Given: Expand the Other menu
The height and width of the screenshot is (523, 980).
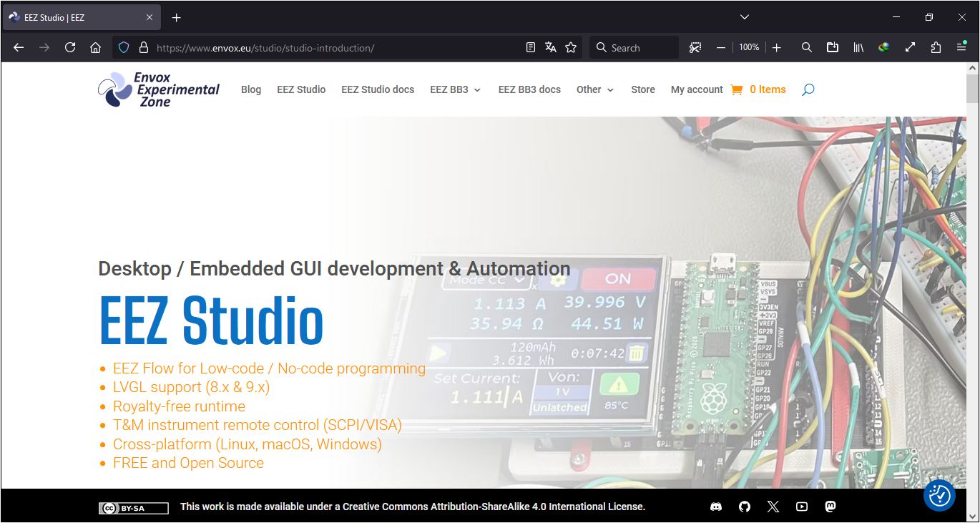Looking at the screenshot, I should coord(595,89).
